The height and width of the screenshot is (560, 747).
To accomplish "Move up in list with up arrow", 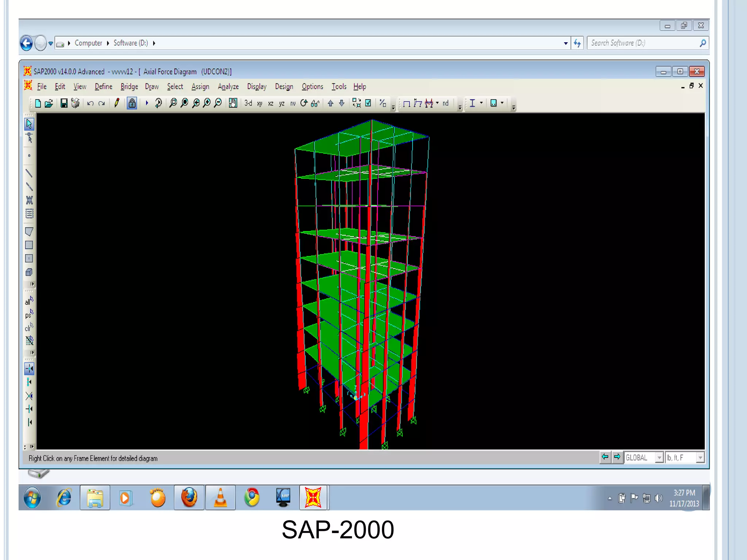I will [330, 103].
